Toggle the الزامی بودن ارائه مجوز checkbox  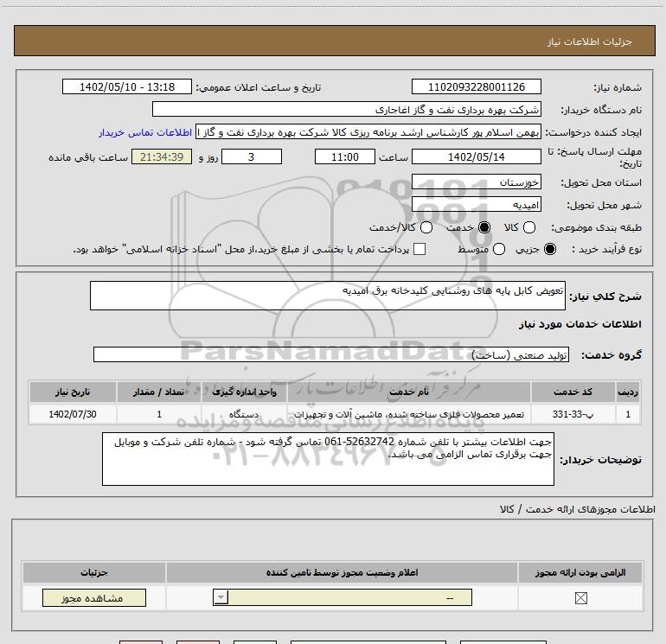pos(580,598)
